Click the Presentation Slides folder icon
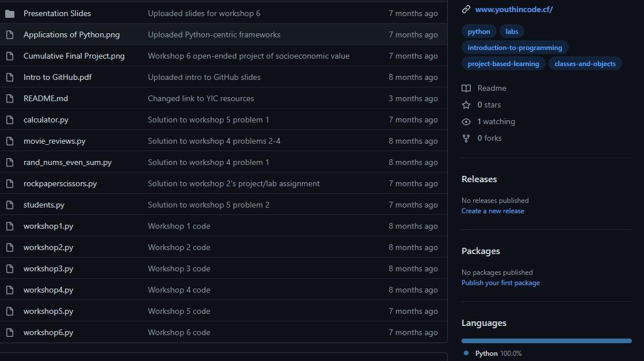The height and width of the screenshot is (361, 644). [x=10, y=13]
